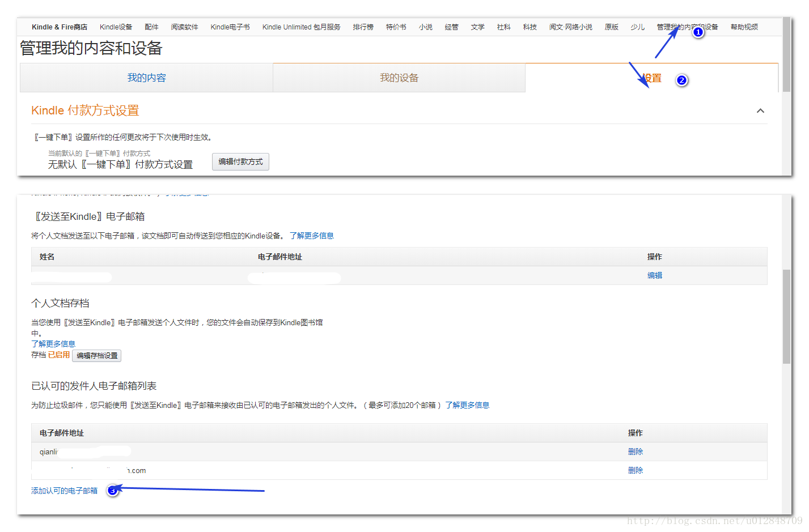
Task: Open Kindle Unlimited 包月服务 link
Action: [301, 27]
